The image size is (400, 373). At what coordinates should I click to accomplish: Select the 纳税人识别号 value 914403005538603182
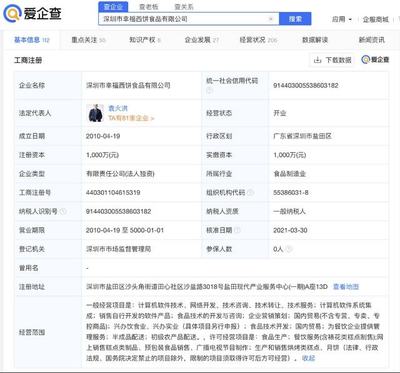coord(118,211)
